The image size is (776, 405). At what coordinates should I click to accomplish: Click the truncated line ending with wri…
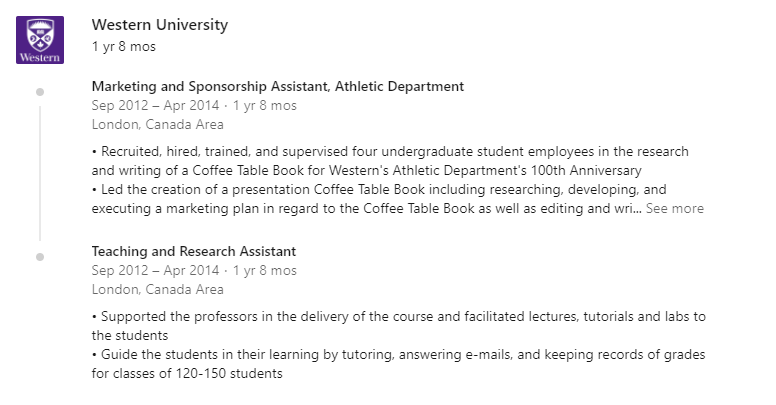[366, 208]
